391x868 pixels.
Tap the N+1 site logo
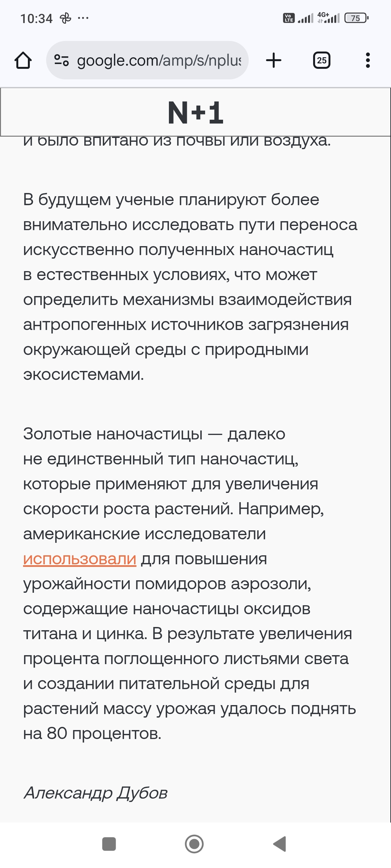tap(195, 113)
